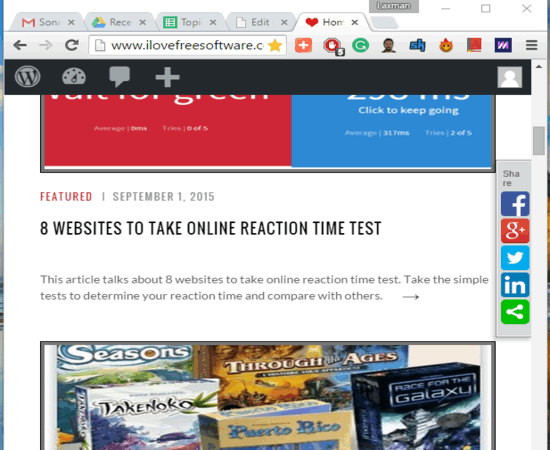
Task: Open the WordPress dashboard gauge icon
Action: (74, 76)
